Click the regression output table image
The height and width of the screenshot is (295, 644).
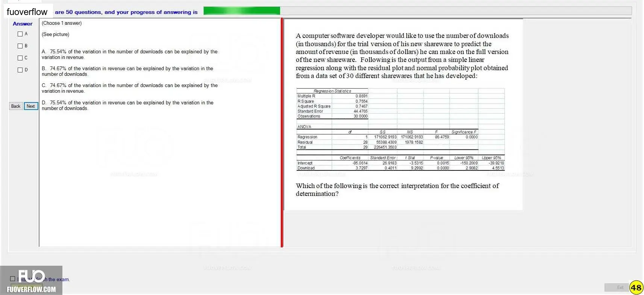[x=400, y=129]
